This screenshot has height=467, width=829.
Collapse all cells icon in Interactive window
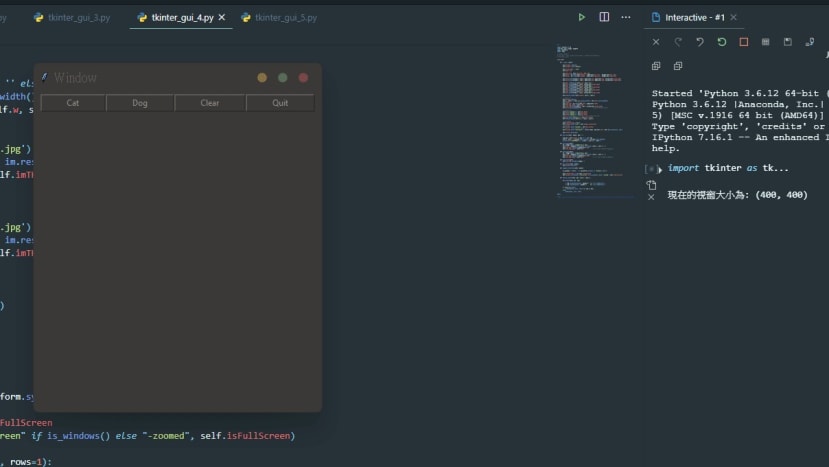click(678, 66)
